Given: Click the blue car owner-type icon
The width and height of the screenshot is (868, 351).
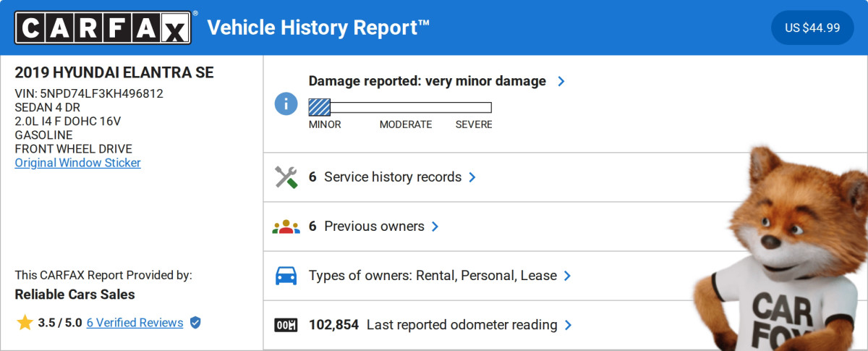Looking at the screenshot, I should [x=286, y=276].
